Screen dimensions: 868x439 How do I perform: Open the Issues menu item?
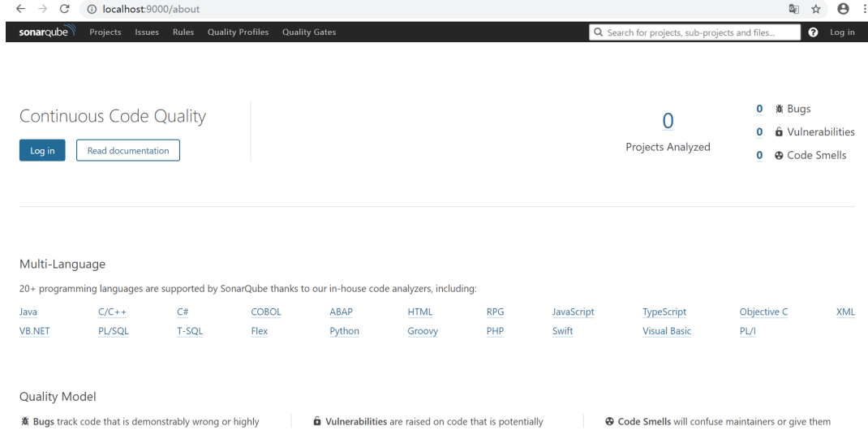(147, 32)
